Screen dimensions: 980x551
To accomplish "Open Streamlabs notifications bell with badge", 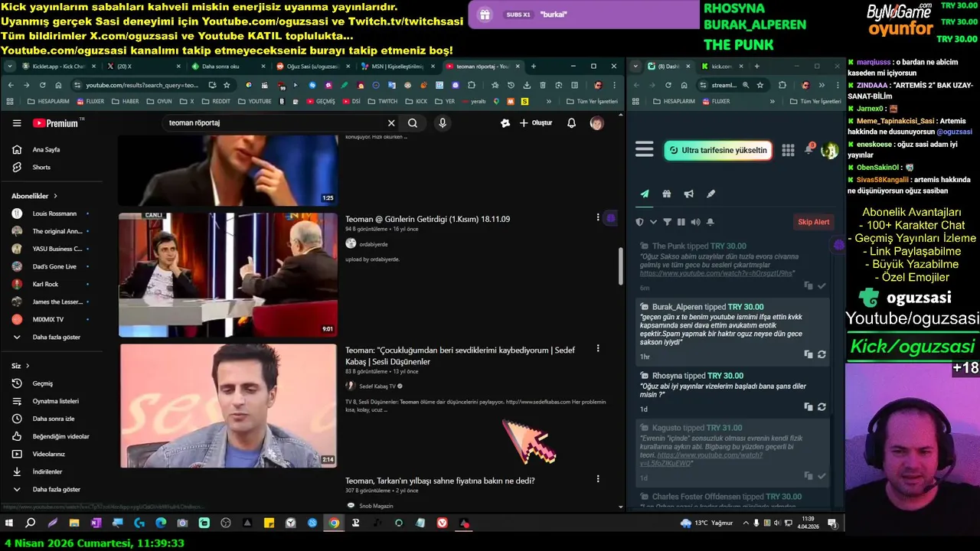I will coord(808,149).
